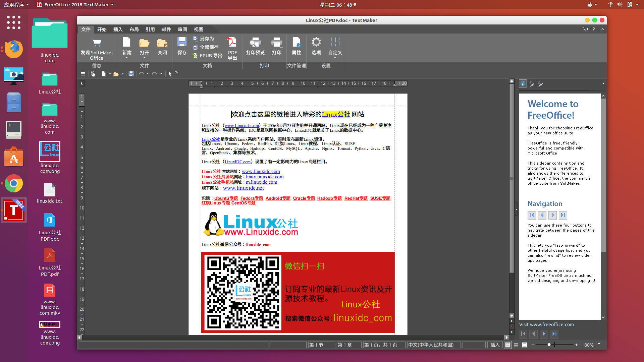This screenshot has height=362, width=644.
Task: Go to last sidebar page in Navigation section
Action: 563,215
